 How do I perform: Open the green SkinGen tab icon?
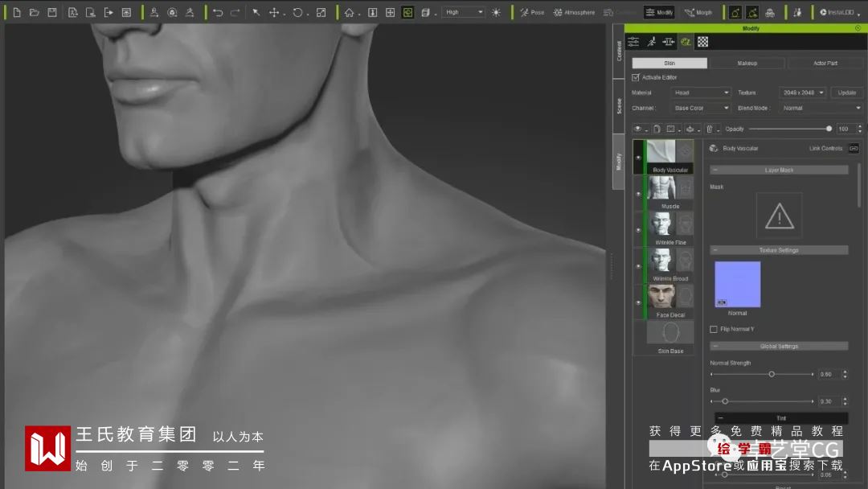[x=686, y=42]
